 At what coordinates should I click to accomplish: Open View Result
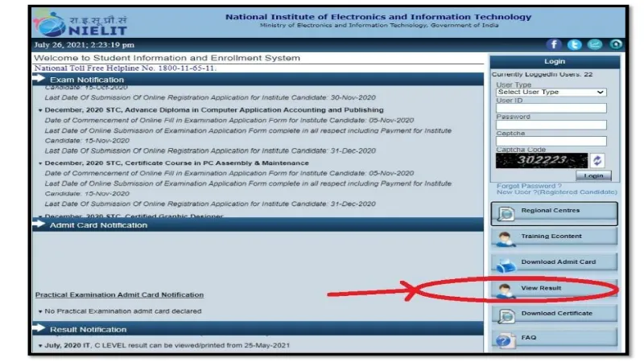coord(554,289)
